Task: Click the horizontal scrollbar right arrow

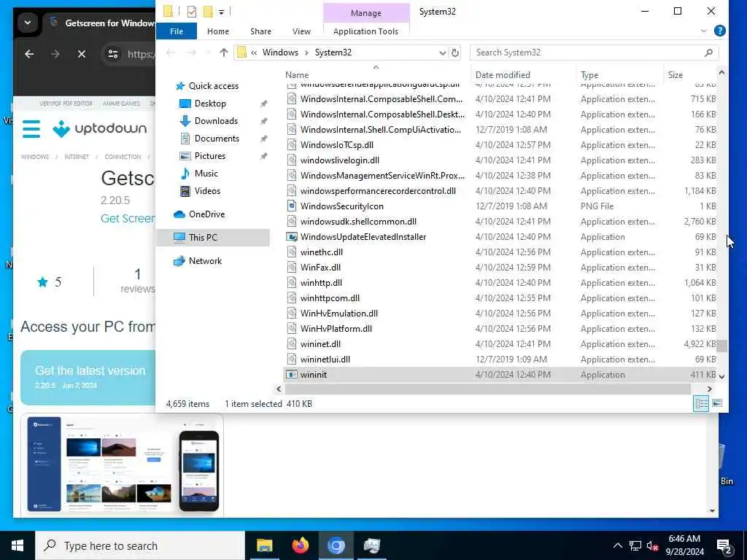Action: click(709, 389)
